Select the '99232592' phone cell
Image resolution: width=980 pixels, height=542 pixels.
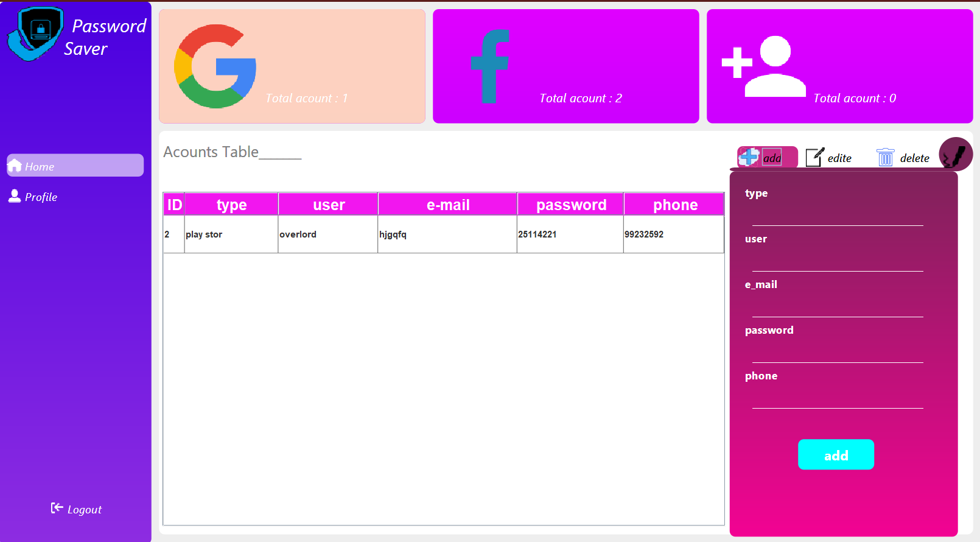point(674,234)
